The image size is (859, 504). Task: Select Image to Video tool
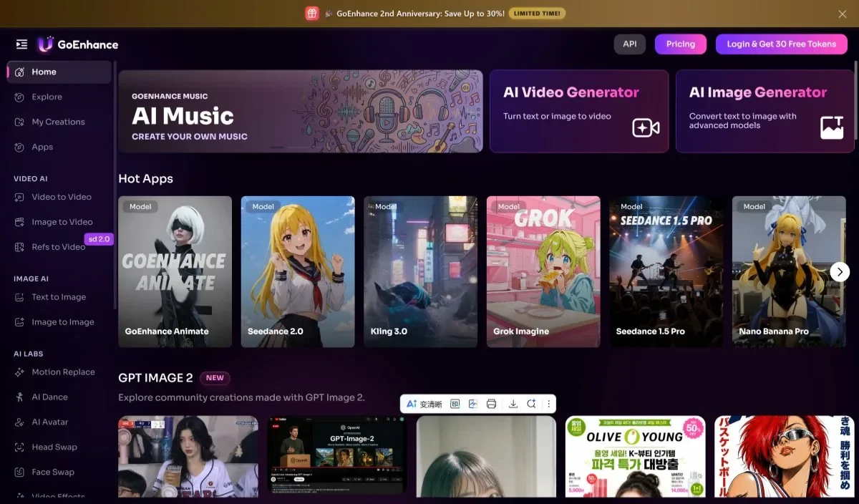click(59, 222)
